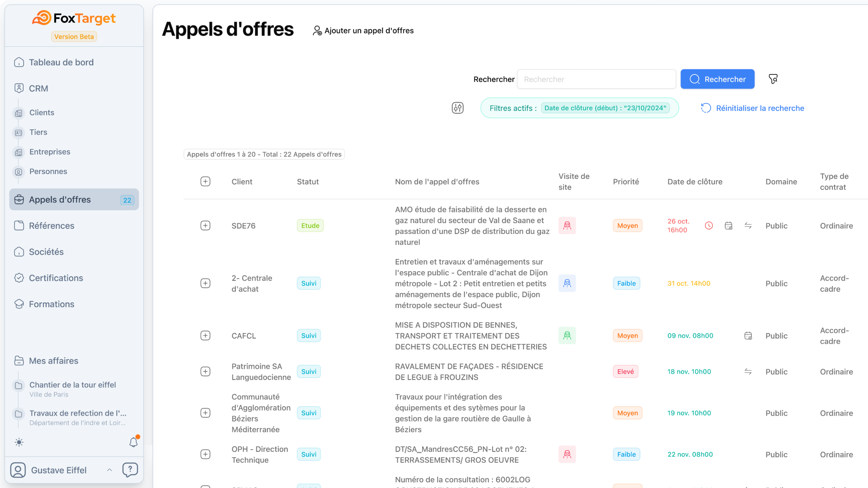Click Elevé priority badge
Viewport: 868px width, 488px height.
point(625,371)
